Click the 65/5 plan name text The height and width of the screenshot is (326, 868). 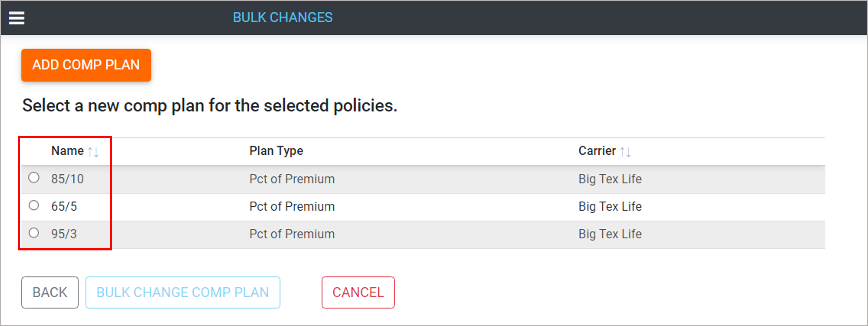click(x=64, y=206)
